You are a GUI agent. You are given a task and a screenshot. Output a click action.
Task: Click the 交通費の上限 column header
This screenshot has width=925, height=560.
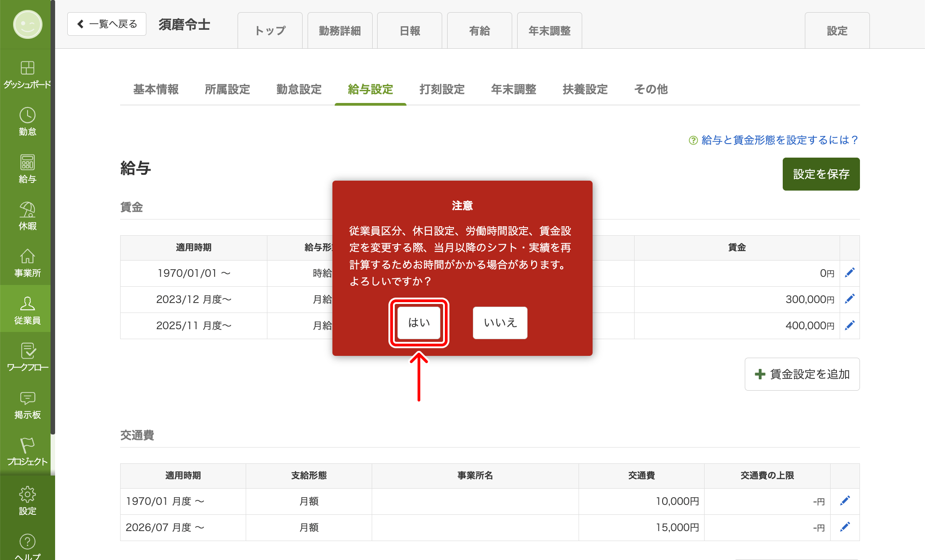coord(767,476)
